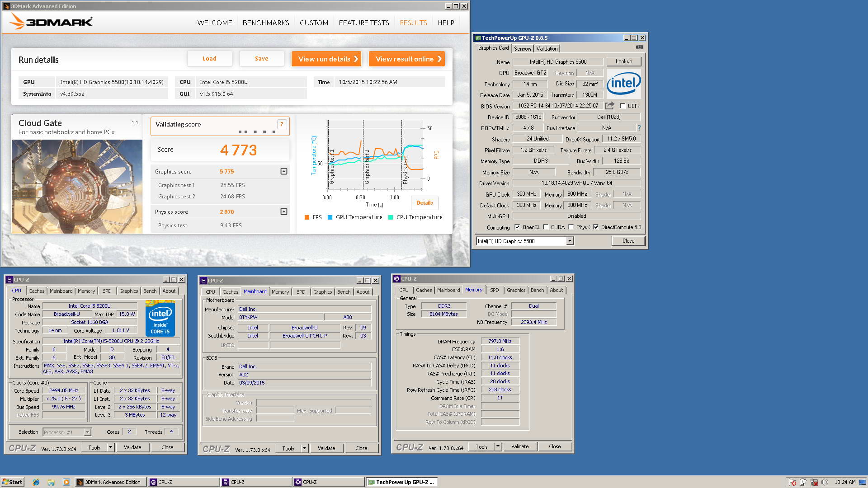Open the Validating score help question mark
The image size is (868, 488).
(x=282, y=124)
